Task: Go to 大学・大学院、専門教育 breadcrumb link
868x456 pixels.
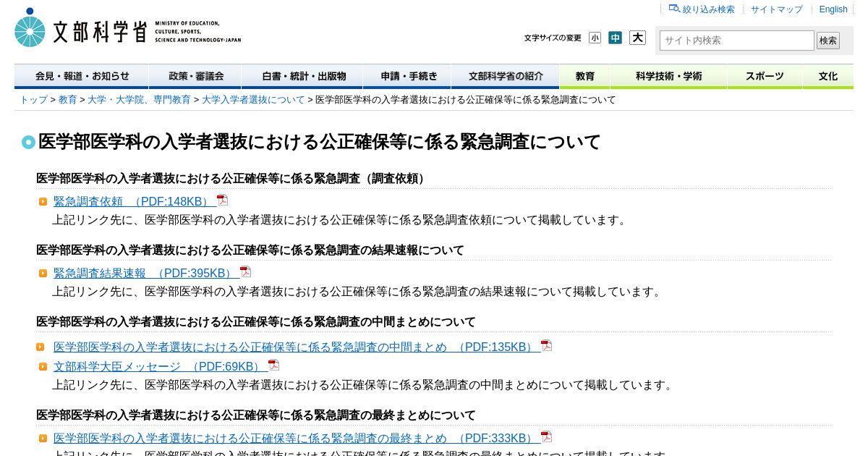Action: coord(139,100)
